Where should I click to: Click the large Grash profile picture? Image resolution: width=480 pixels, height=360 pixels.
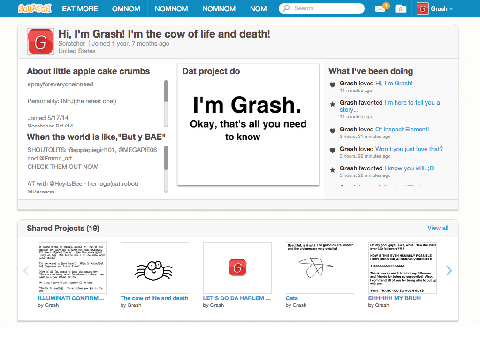click(40, 42)
